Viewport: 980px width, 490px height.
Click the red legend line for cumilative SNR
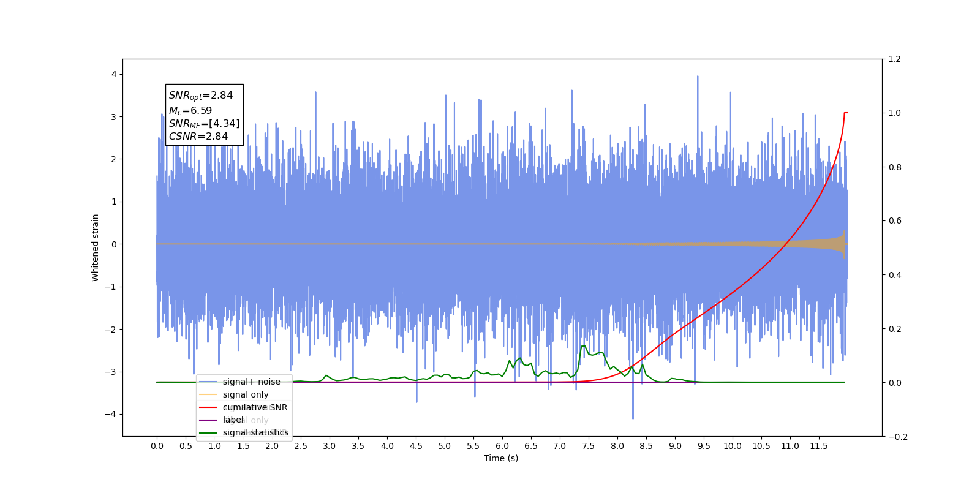pos(208,407)
